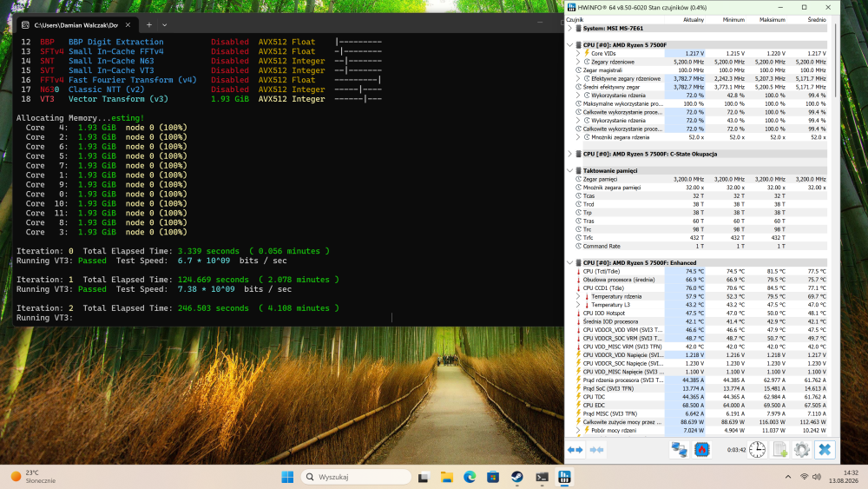Click the Średnio column header

tap(807, 19)
